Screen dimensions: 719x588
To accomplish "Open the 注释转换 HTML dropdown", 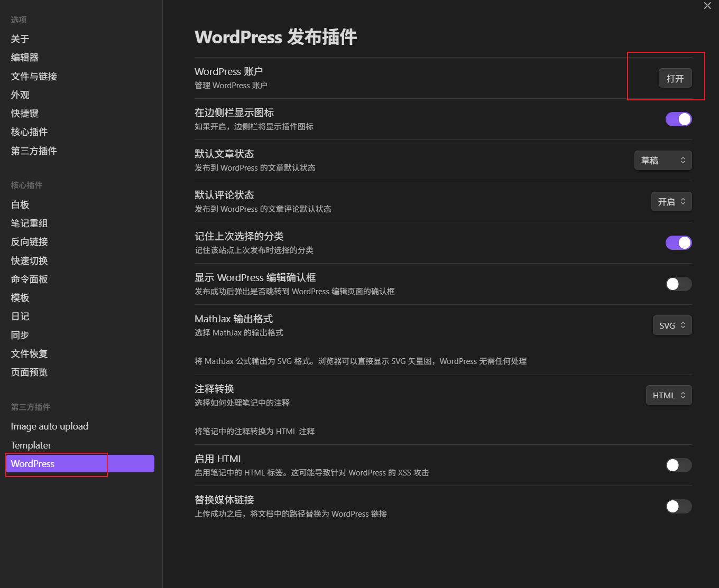I will point(669,395).
